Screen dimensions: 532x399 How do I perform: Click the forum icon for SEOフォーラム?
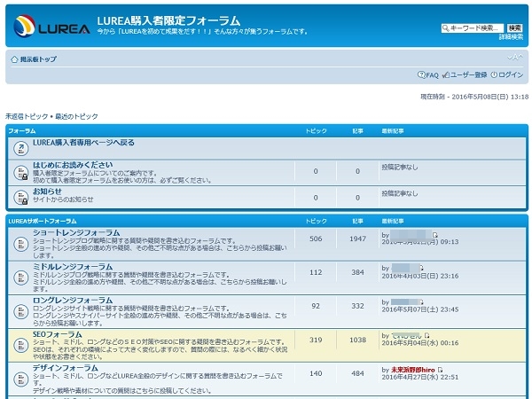(20, 345)
